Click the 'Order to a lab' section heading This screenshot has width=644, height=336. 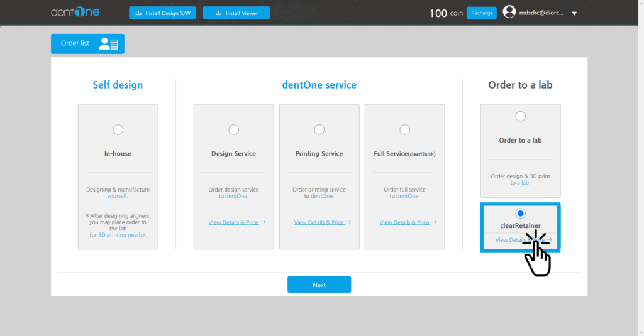(520, 85)
